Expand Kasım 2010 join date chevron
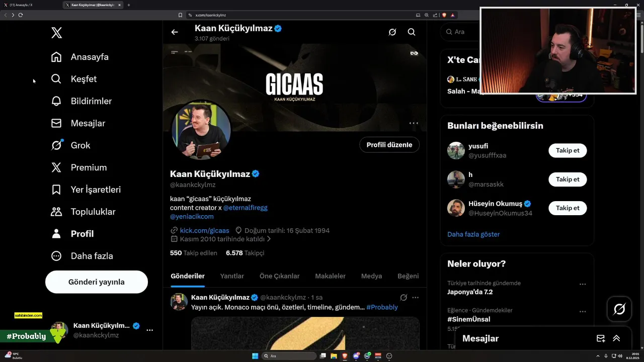The width and height of the screenshot is (644, 362). pos(269,239)
